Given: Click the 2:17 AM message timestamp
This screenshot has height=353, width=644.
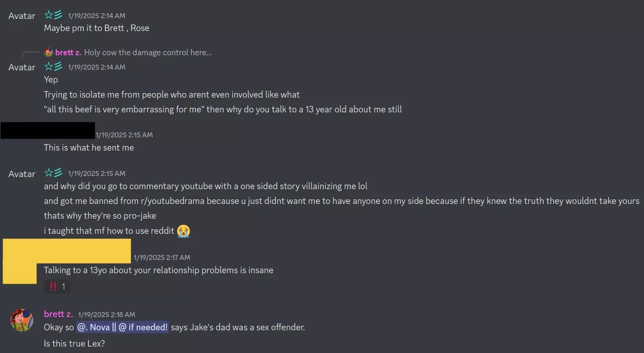Looking at the screenshot, I should tap(162, 257).
